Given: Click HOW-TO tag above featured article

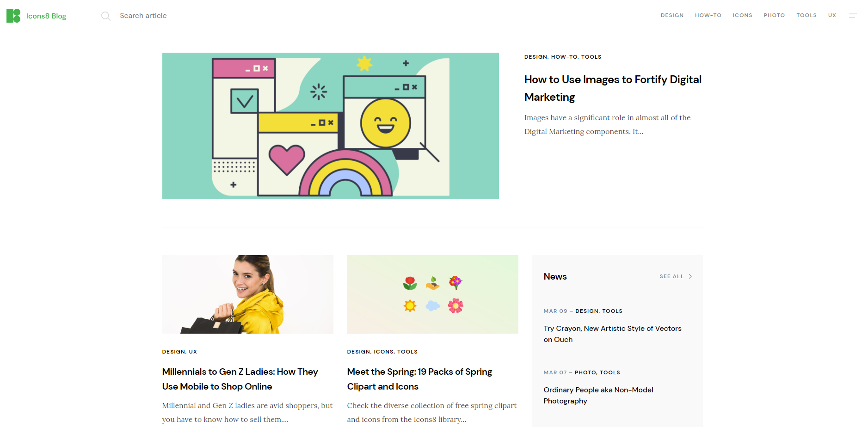Looking at the screenshot, I should [564, 57].
